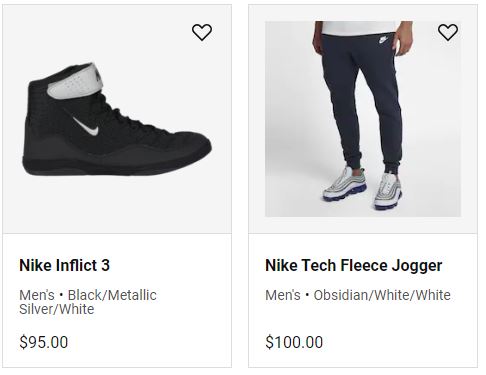The width and height of the screenshot is (486, 375).
Task: Click the silver ankle strap on the shoe
Action: coord(74,82)
